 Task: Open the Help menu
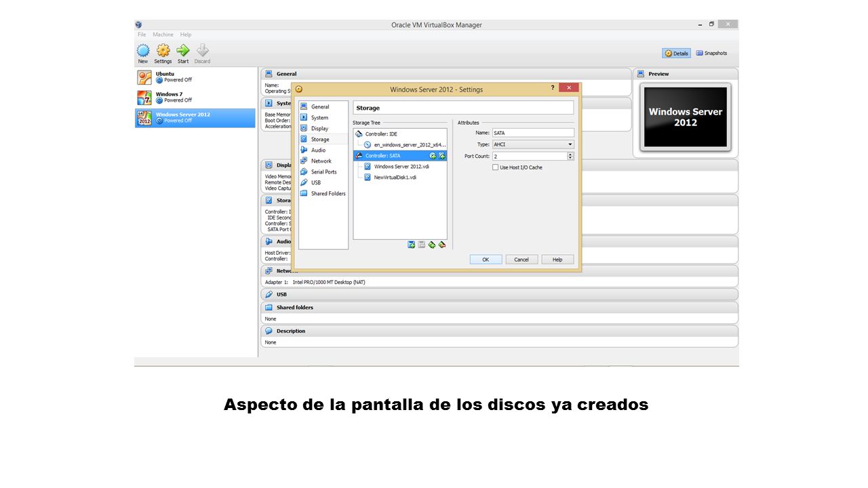click(186, 35)
